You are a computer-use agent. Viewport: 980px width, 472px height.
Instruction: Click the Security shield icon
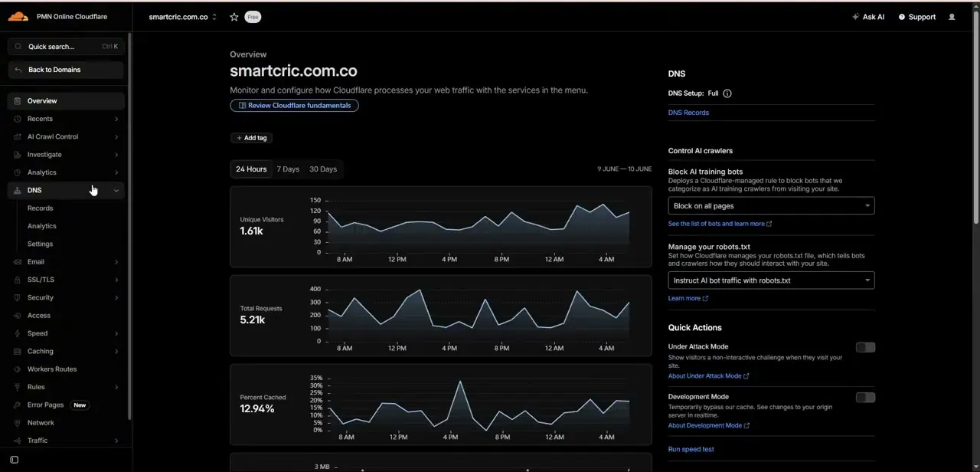point(18,297)
